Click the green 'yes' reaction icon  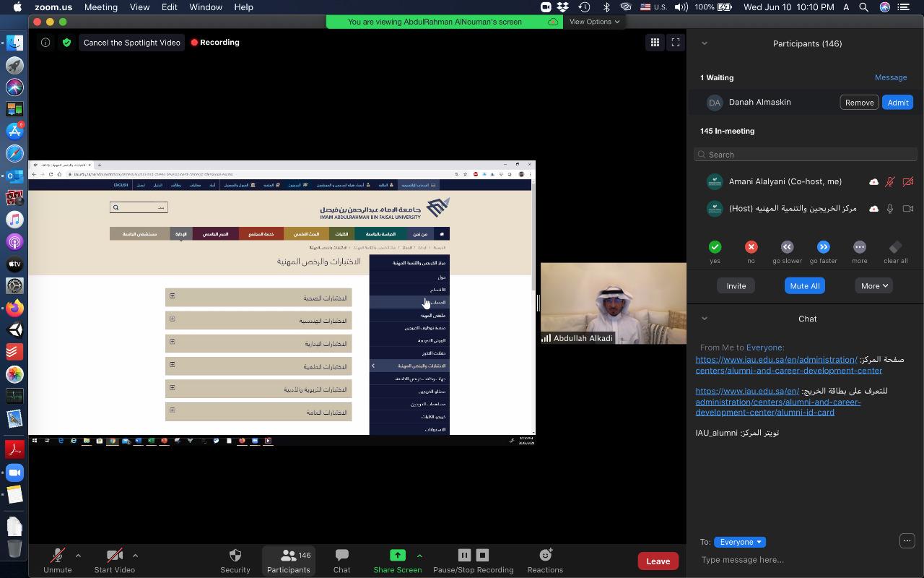715,247
